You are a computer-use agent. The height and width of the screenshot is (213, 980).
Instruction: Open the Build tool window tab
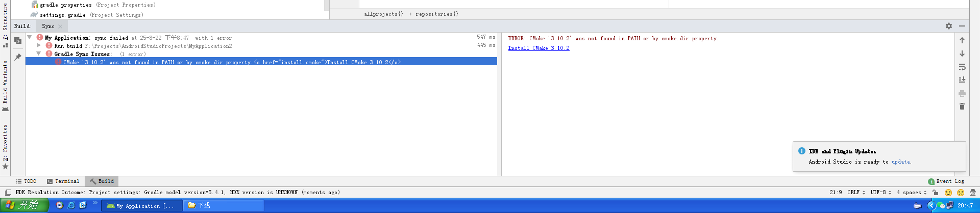102,181
